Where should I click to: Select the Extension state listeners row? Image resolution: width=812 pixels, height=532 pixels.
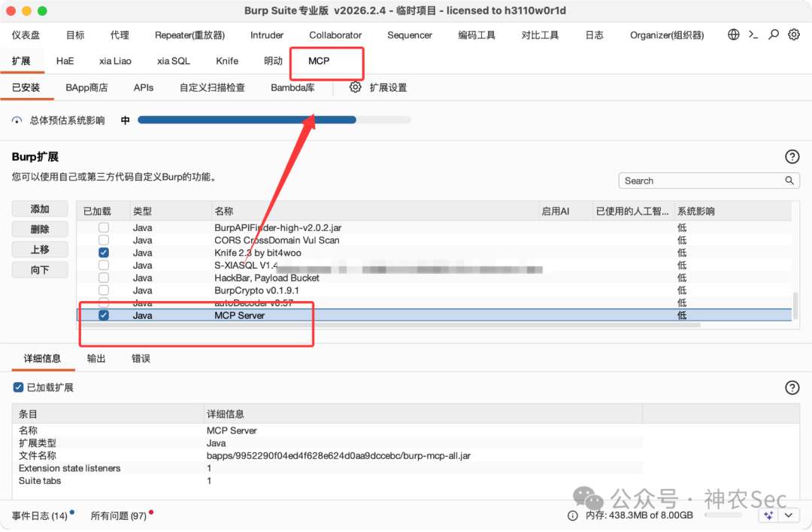[x=327, y=468]
